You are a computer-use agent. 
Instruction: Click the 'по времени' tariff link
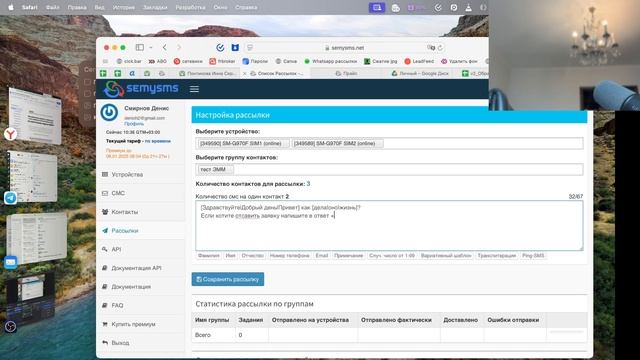[158, 141]
